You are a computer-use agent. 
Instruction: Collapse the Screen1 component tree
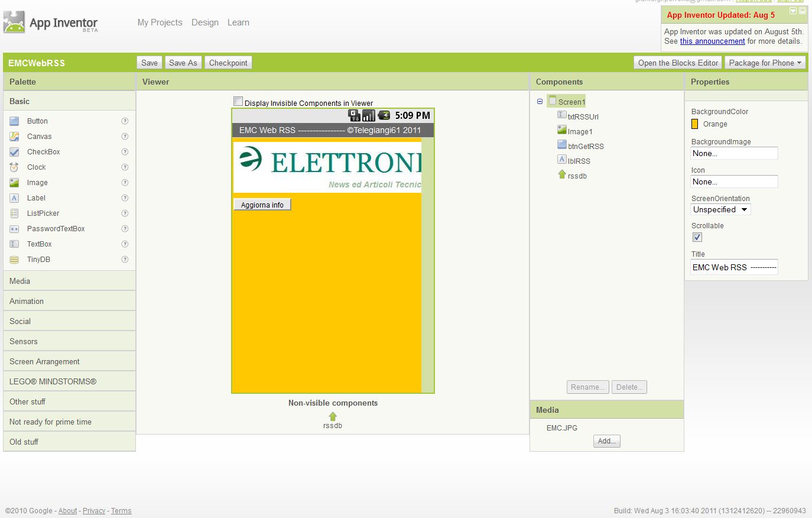click(540, 102)
